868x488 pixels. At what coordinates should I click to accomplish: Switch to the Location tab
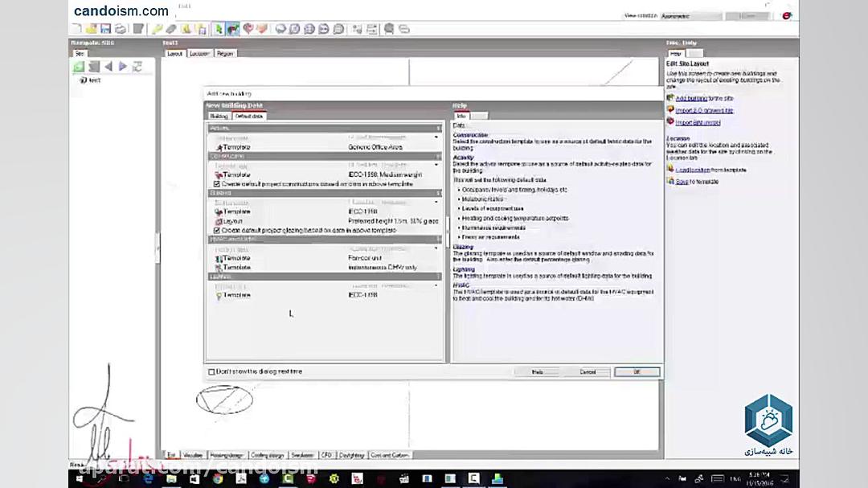point(199,54)
